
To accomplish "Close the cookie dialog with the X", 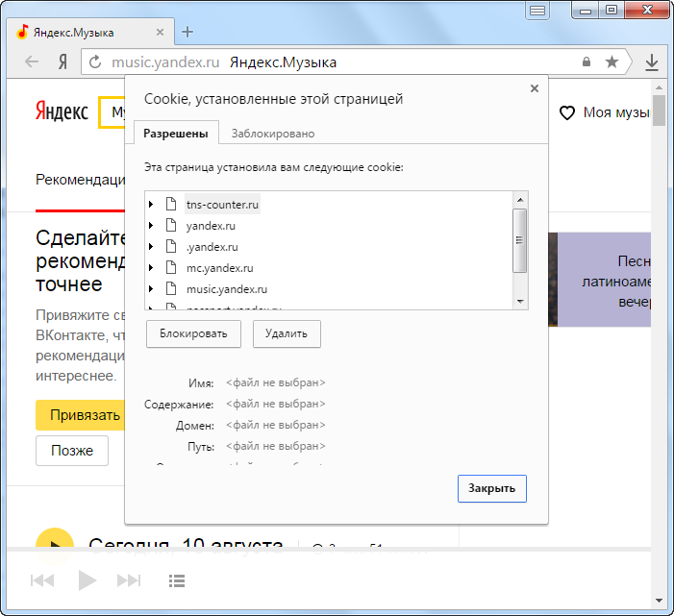I will tap(535, 88).
